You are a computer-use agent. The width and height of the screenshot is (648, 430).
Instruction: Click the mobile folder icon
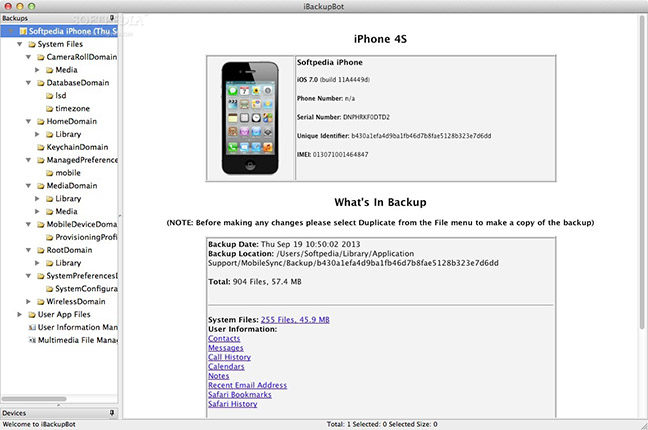pos(50,173)
